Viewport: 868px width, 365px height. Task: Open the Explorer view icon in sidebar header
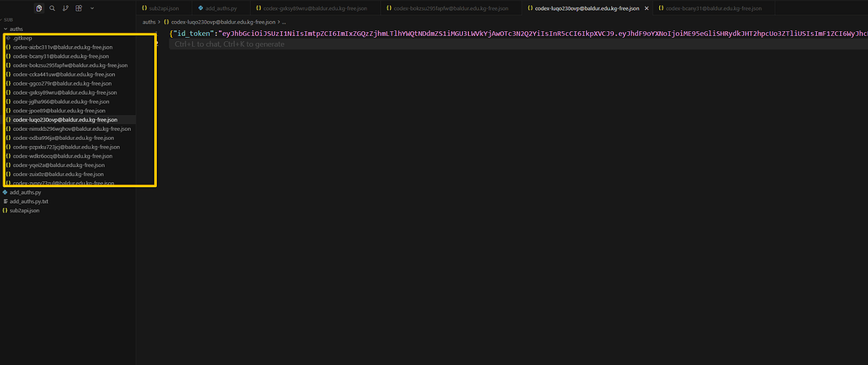39,8
